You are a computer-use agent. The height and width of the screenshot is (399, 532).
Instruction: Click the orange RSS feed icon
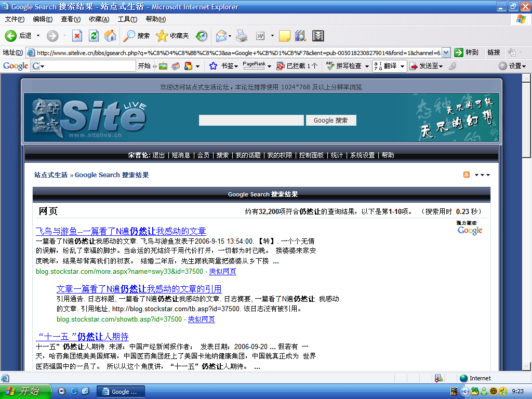pyautogui.click(x=467, y=175)
